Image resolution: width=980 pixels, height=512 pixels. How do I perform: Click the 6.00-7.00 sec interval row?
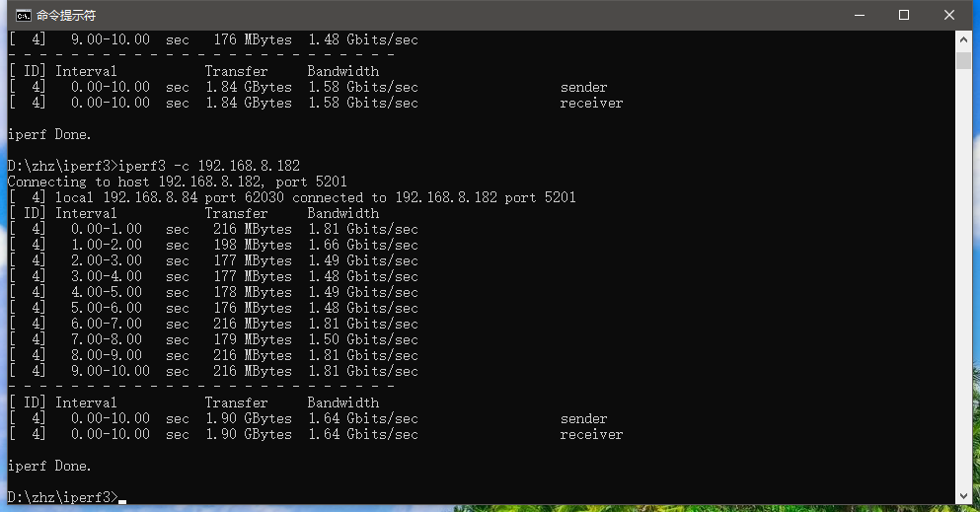point(213,324)
